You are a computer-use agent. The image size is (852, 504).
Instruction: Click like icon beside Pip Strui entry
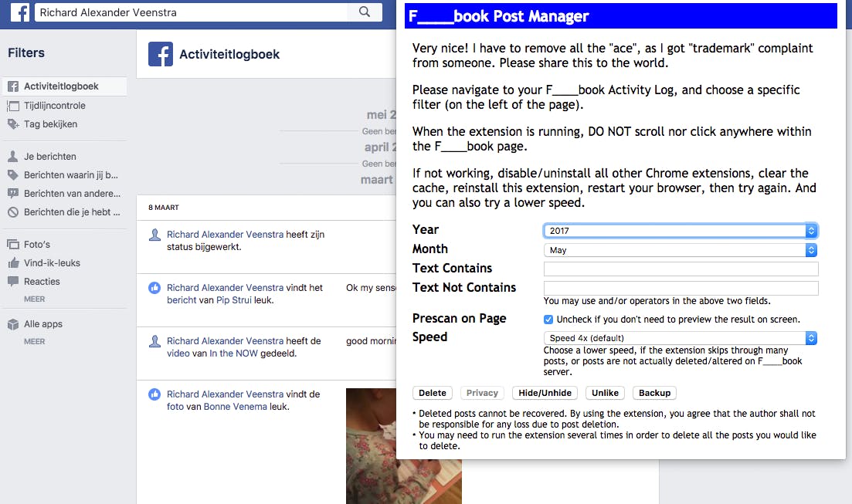(154, 288)
